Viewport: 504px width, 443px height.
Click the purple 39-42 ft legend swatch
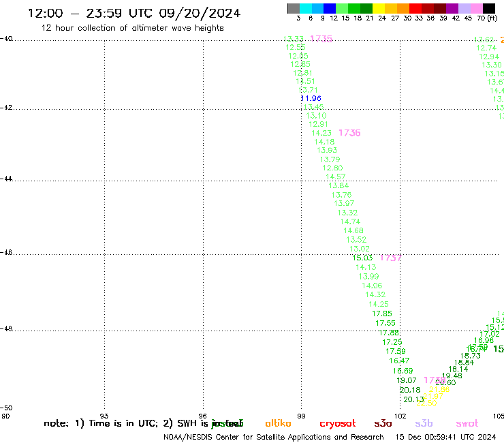click(x=452, y=8)
